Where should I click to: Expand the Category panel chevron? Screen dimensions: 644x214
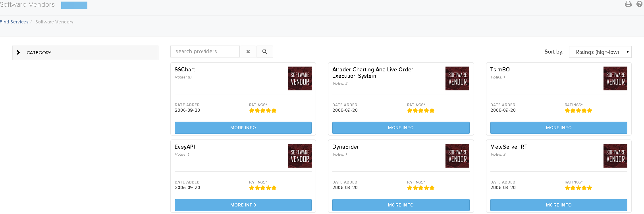pos(18,52)
